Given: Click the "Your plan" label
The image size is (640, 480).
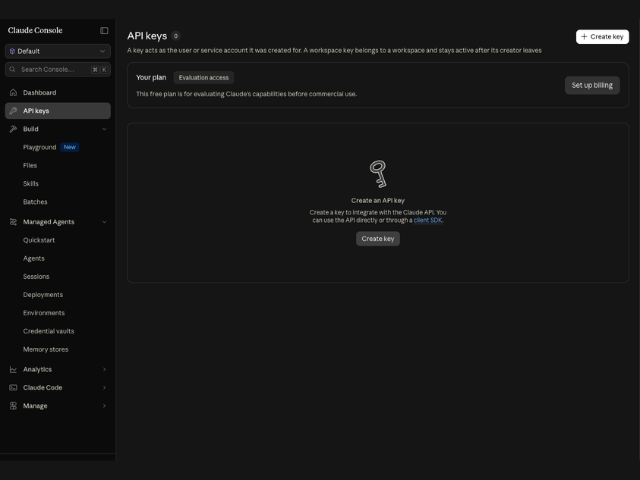Looking at the screenshot, I should pyautogui.click(x=151, y=78).
